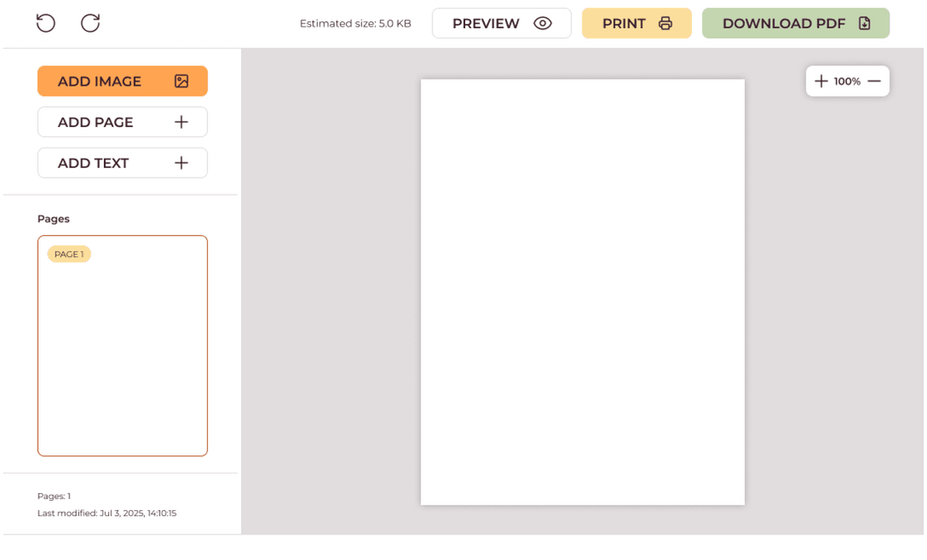Click the eye icon on Preview
Image resolution: width=927 pixels, height=560 pixels.
click(542, 23)
